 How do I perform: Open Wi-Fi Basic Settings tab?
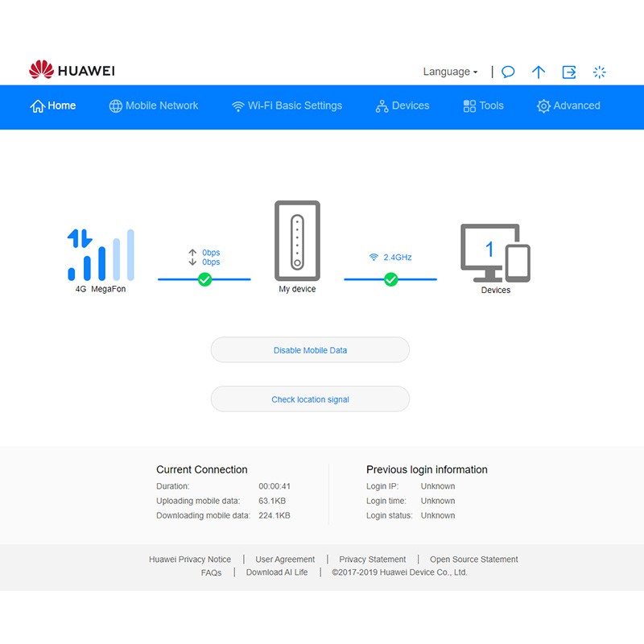pyautogui.click(x=287, y=105)
